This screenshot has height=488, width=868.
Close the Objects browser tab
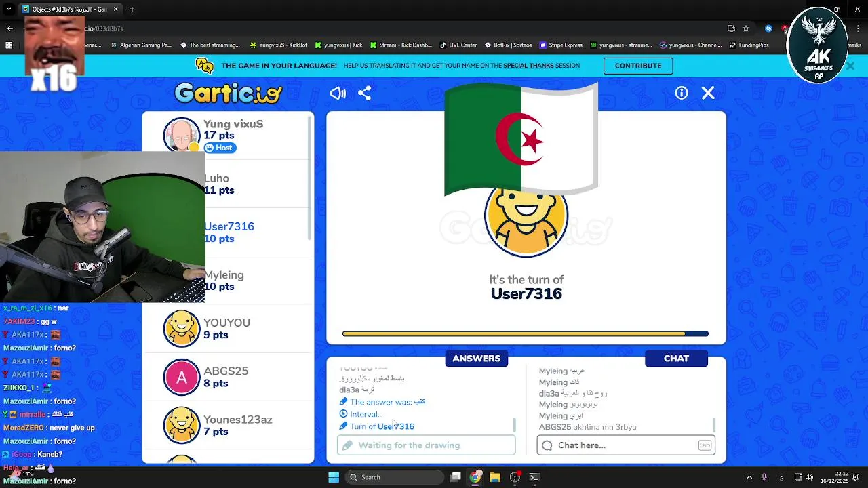click(115, 9)
